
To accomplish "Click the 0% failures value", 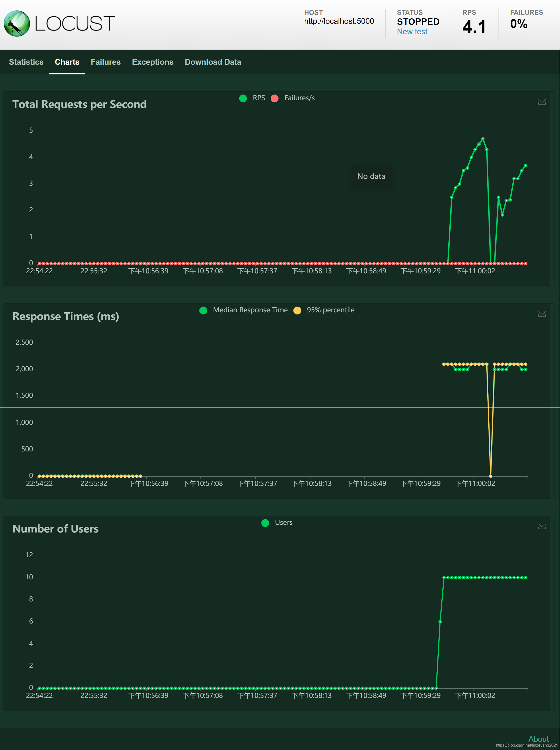I will [519, 24].
